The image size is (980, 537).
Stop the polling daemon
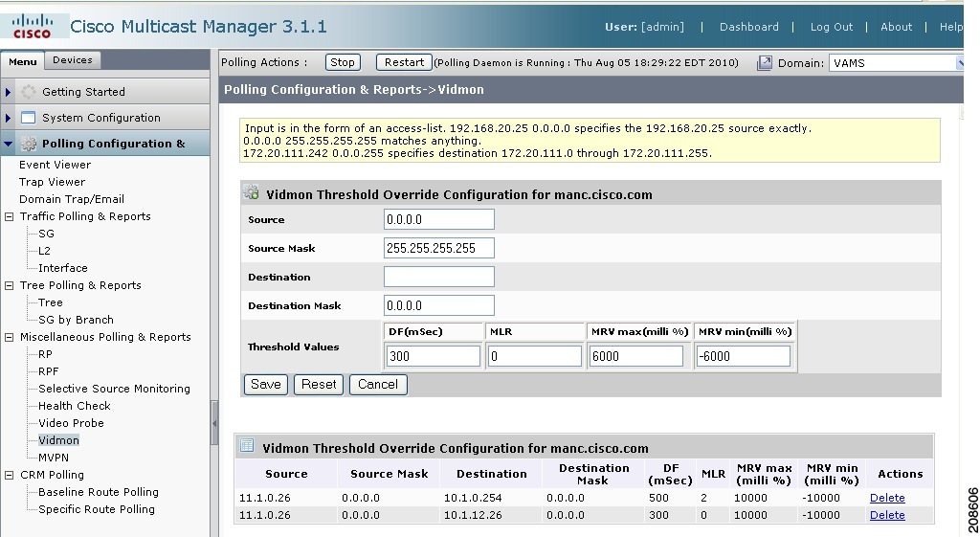tap(343, 62)
